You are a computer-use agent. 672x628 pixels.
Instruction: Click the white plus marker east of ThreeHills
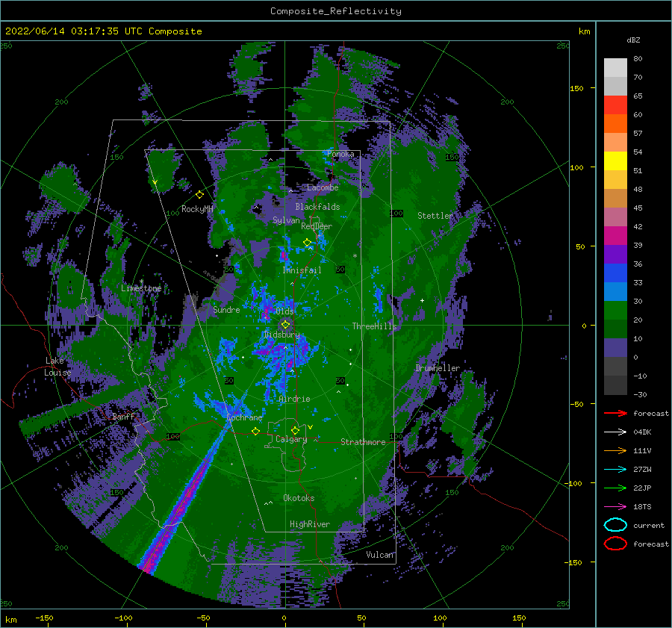click(x=422, y=300)
